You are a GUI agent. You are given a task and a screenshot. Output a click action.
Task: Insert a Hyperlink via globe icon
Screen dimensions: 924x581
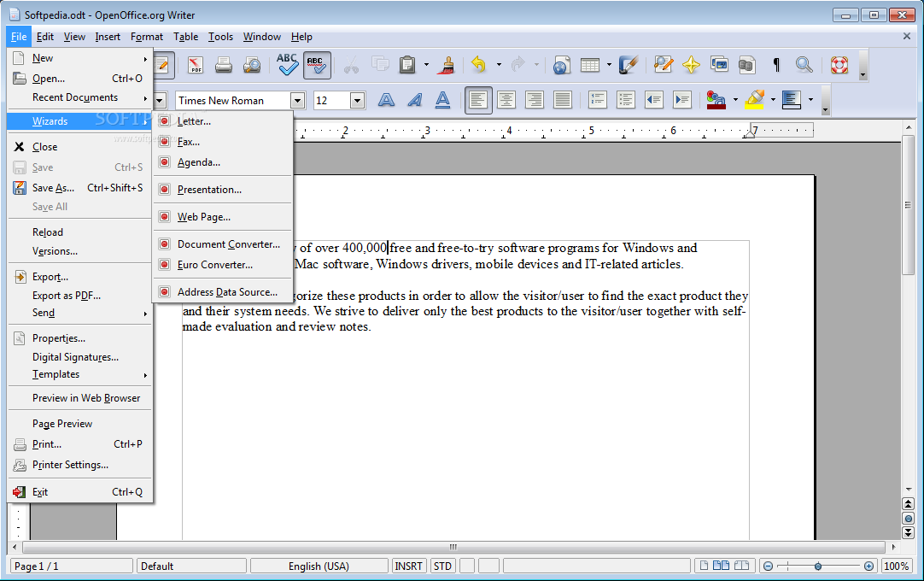(x=561, y=65)
